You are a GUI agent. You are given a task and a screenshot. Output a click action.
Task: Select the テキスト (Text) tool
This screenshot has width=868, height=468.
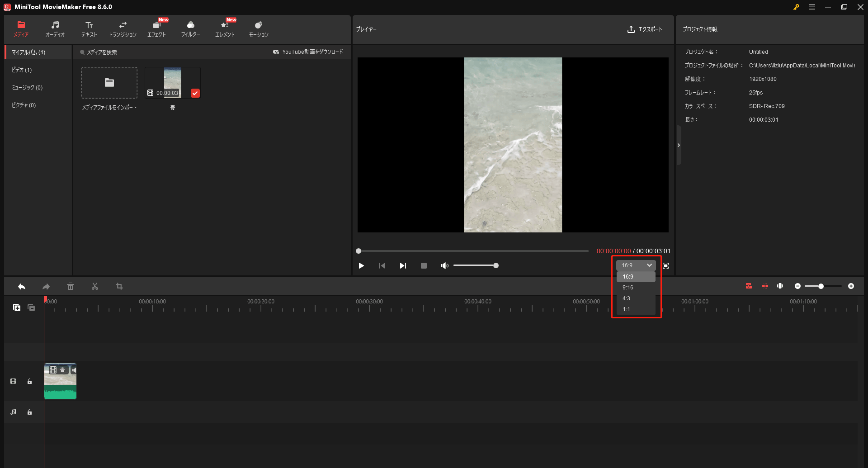coord(89,28)
